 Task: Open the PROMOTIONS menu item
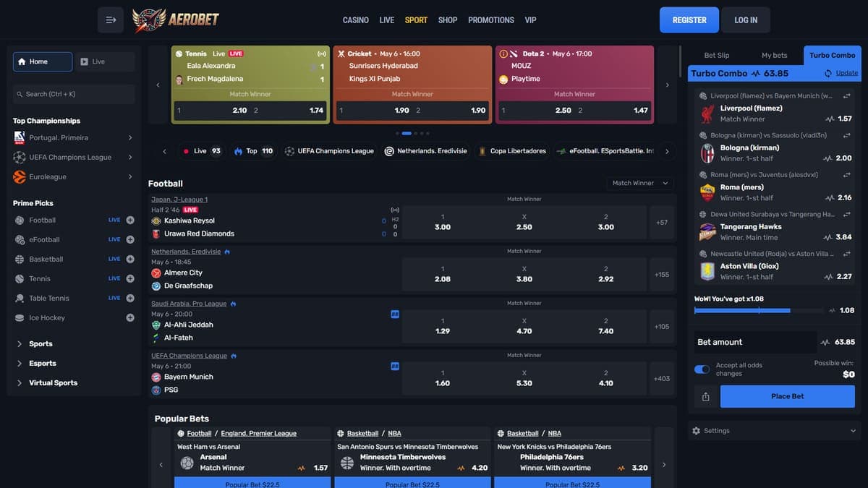tap(491, 20)
